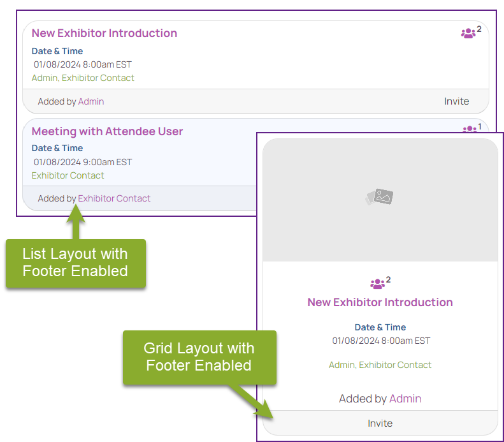
Task: Click Exhibitor Contact link in second card footer
Action: pos(114,198)
